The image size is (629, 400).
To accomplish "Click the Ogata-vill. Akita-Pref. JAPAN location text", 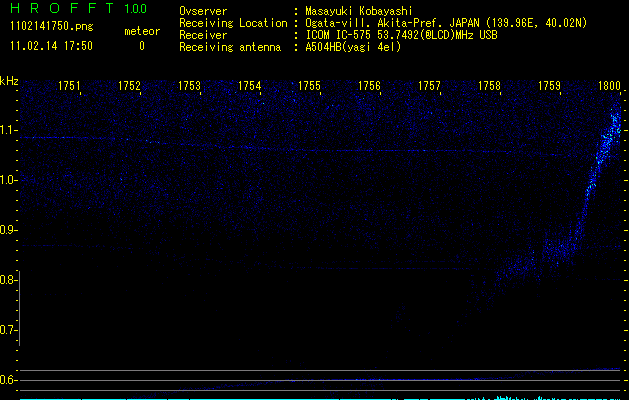I will click(446, 23).
